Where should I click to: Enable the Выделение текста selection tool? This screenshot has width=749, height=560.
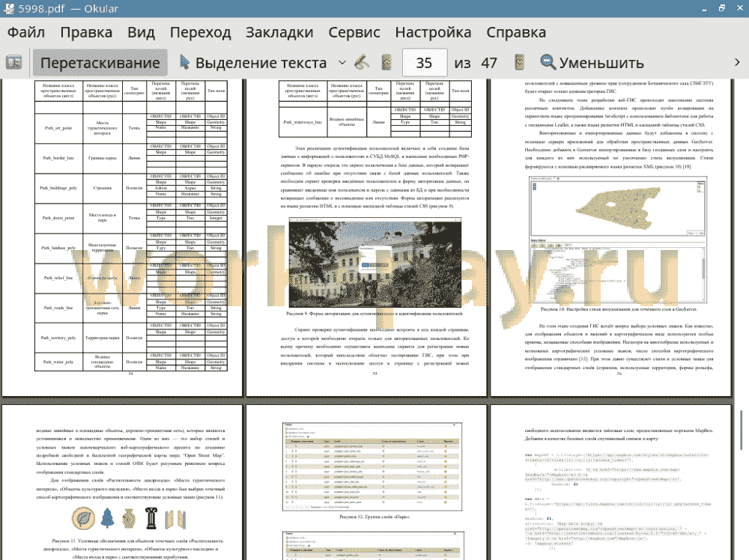[253, 63]
